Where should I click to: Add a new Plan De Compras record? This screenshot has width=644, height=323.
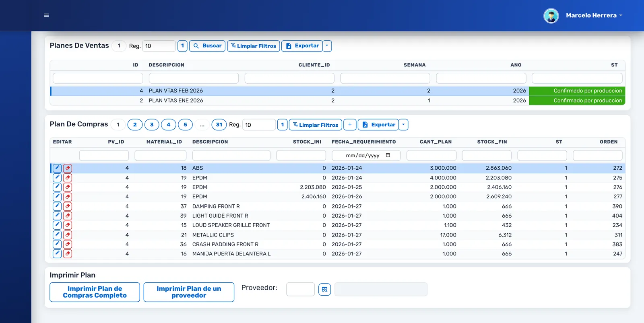(x=350, y=125)
